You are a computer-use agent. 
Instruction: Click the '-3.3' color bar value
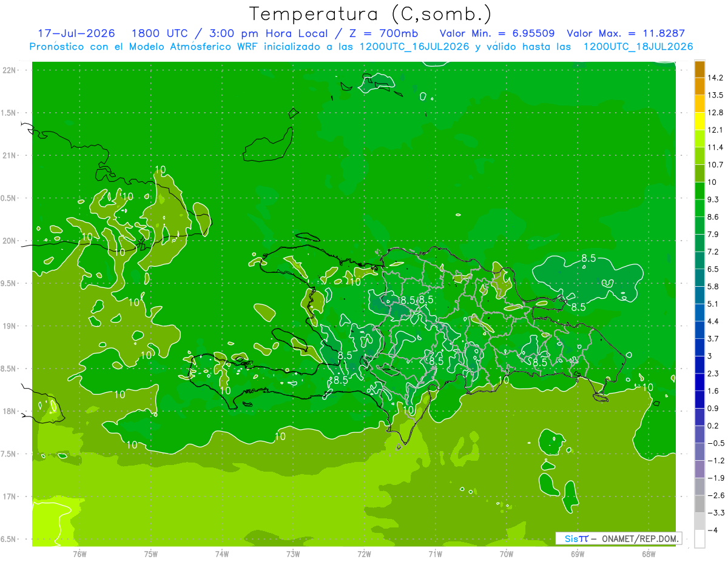click(x=715, y=513)
